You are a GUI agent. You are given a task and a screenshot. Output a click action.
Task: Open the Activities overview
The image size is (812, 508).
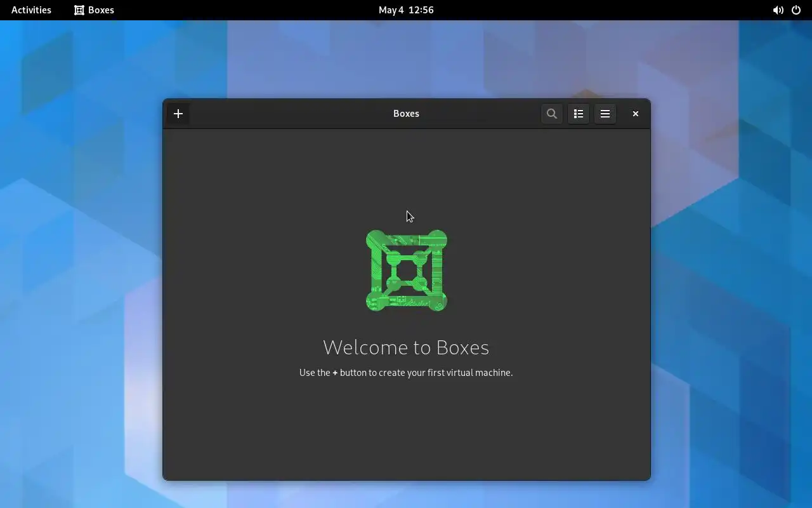point(31,10)
